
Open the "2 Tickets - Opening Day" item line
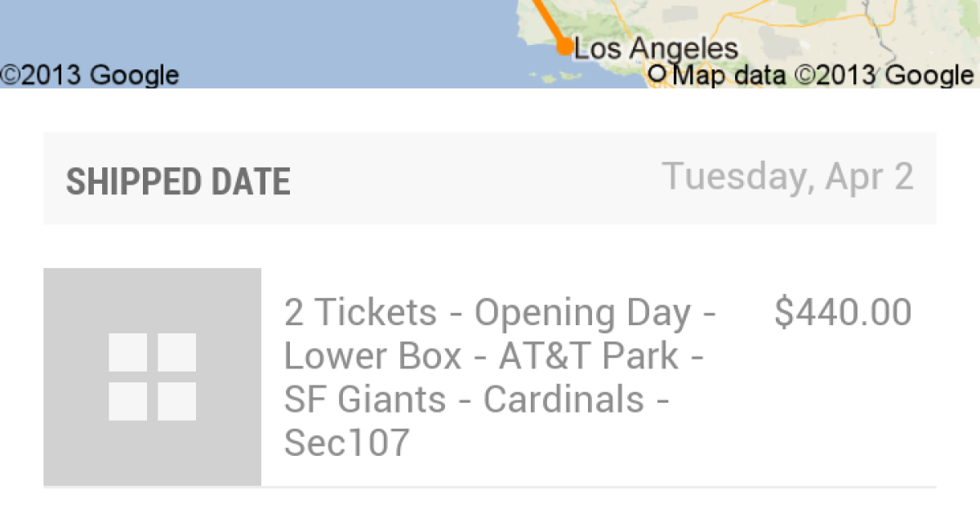[x=500, y=312]
